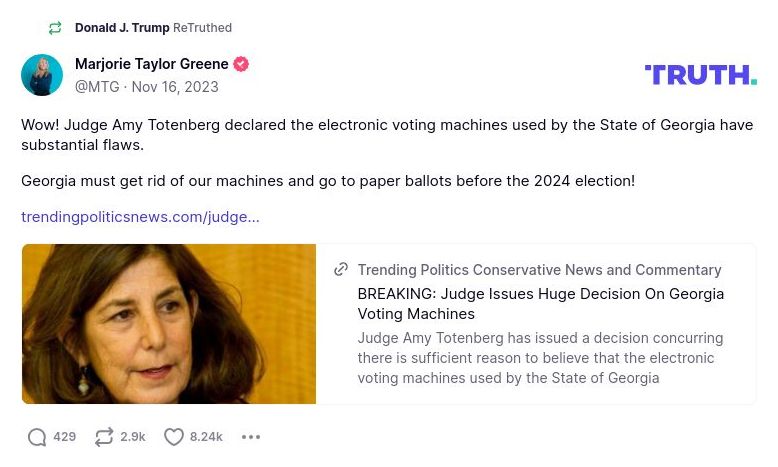The width and height of the screenshot is (778, 467).
Task: Click the BREAKING article headline
Action: (540, 304)
